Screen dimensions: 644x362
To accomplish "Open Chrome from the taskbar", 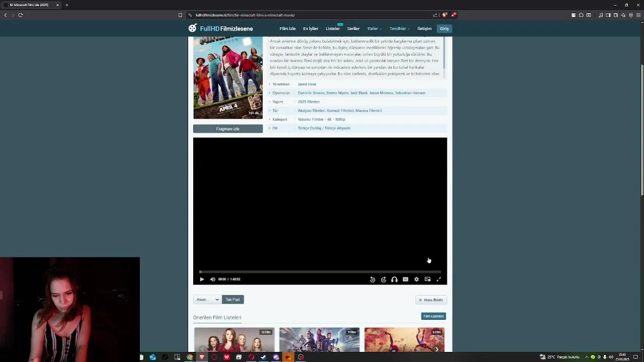I will click(190, 357).
